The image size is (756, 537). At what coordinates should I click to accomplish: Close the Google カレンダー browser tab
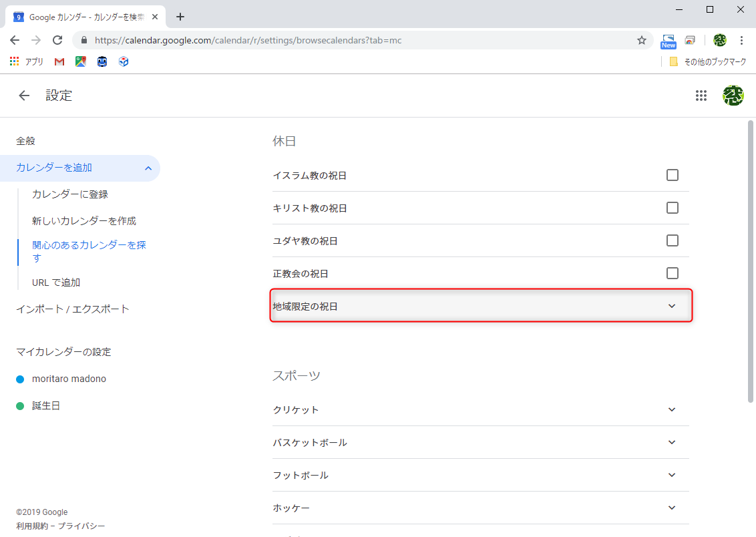[x=155, y=17]
